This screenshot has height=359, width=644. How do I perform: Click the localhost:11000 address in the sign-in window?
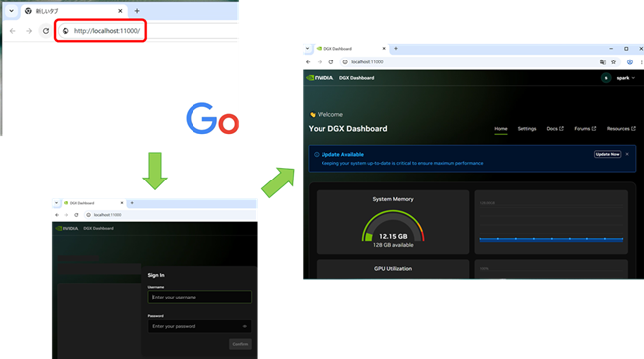click(107, 215)
